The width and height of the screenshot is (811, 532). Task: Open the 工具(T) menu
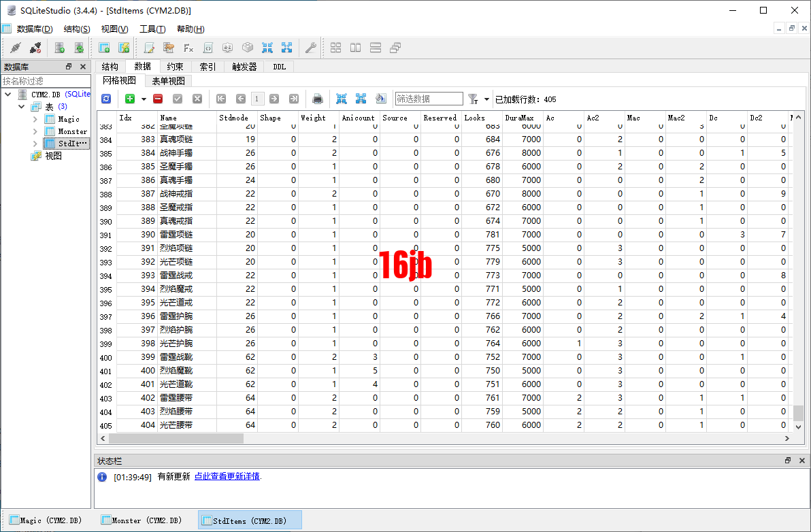[152, 29]
